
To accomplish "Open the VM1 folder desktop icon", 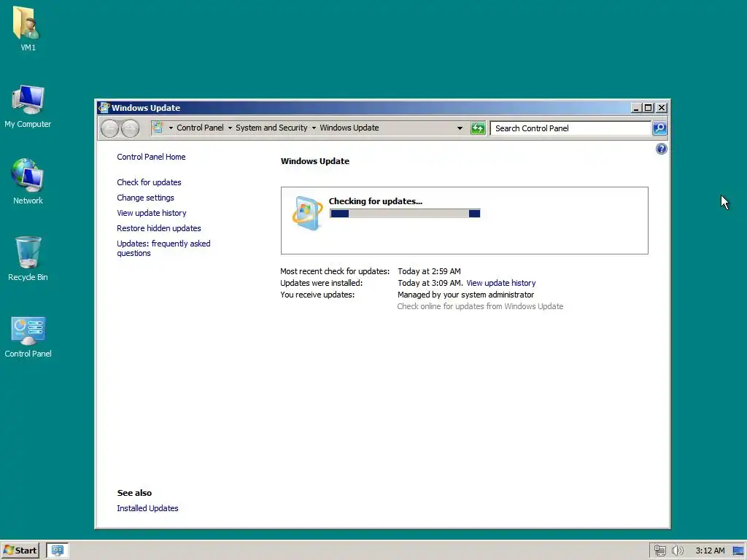I will [28, 28].
